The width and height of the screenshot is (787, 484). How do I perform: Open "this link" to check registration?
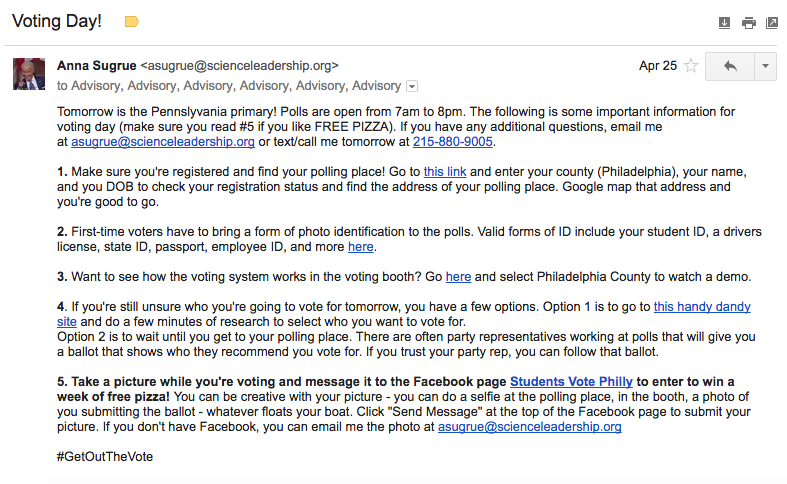coord(444,172)
